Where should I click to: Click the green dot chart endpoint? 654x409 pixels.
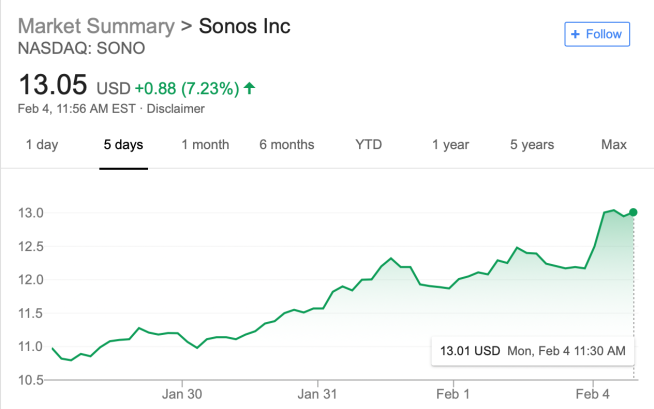click(633, 212)
